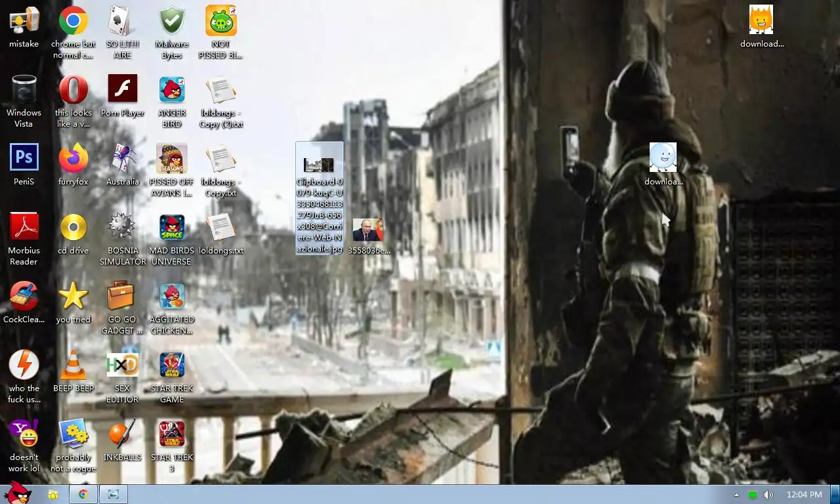Screen dimensions: 840x504
Task: Select the 'probably not a rogue' icon
Action: coord(73,446)
